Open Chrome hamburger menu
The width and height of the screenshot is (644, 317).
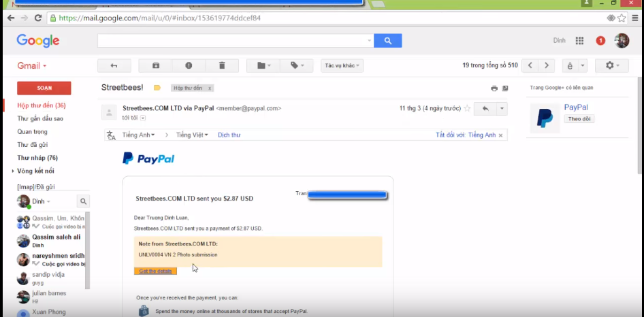(x=635, y=18)
